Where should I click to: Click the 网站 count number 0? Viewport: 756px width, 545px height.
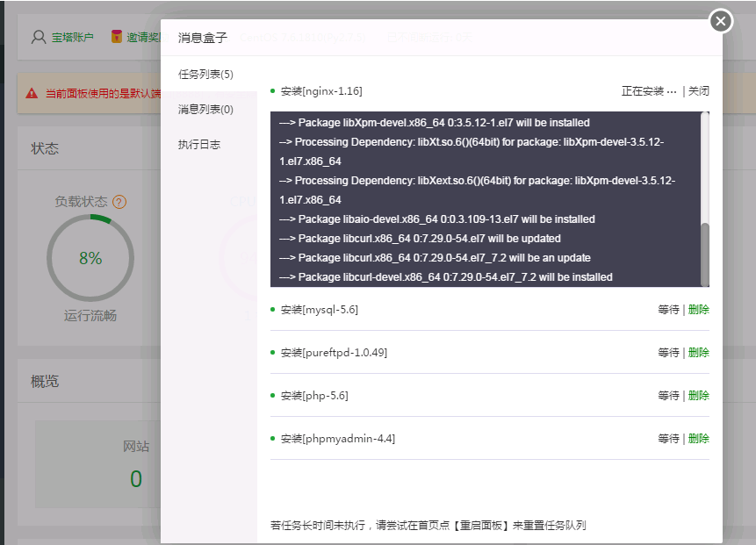135,478
